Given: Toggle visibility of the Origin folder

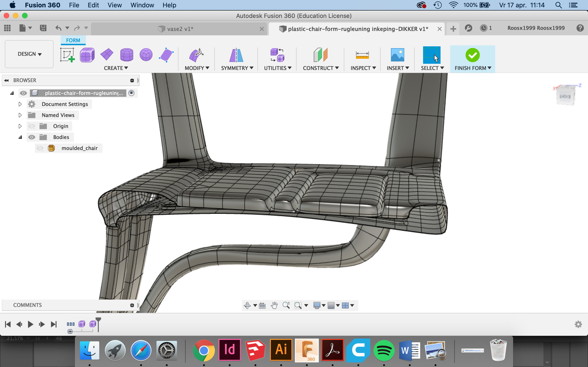Looking at the screenshot, I should 32,126.
